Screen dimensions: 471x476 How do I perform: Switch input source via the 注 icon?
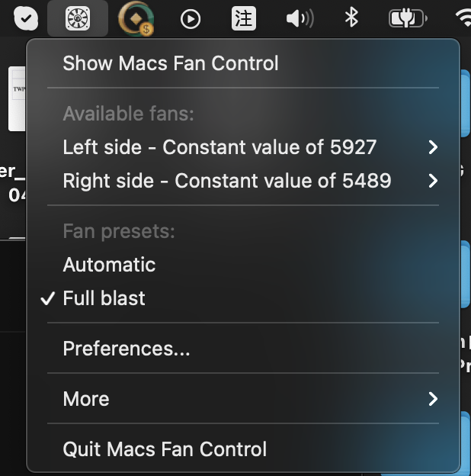pos(244,19)
